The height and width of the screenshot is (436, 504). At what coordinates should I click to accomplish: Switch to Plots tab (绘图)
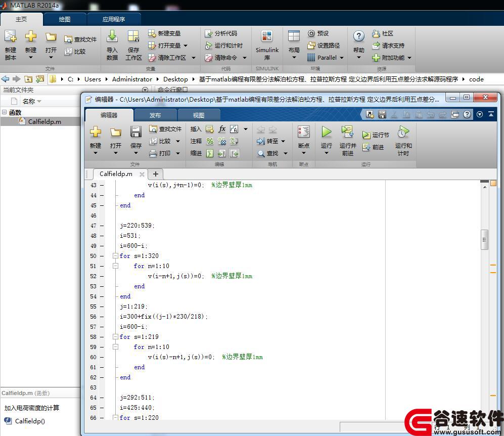tap(65, 19)
